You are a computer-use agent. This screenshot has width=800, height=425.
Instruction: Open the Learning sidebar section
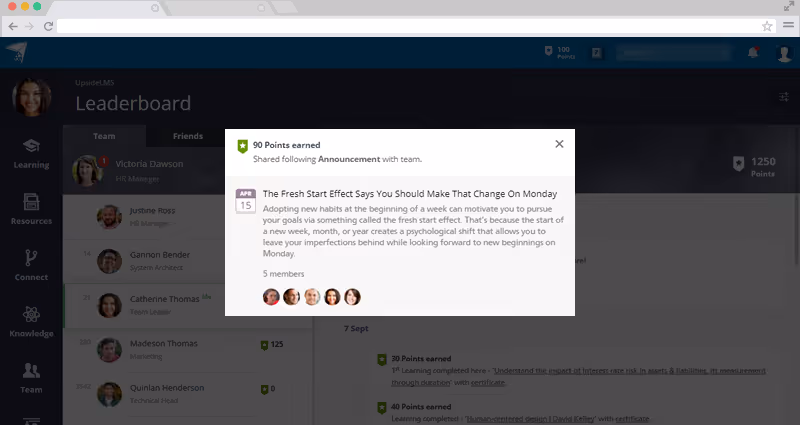pyautogui.click(x=31, y=154)
